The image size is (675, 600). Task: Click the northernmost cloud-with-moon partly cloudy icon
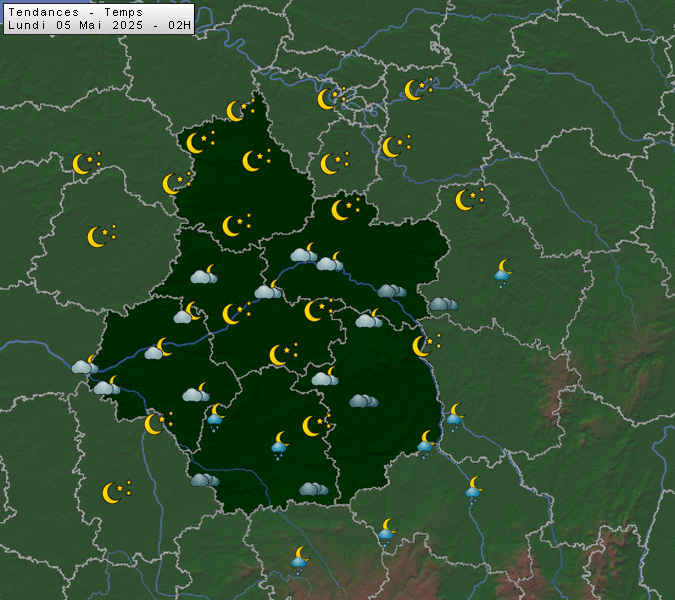coord(304,252)
